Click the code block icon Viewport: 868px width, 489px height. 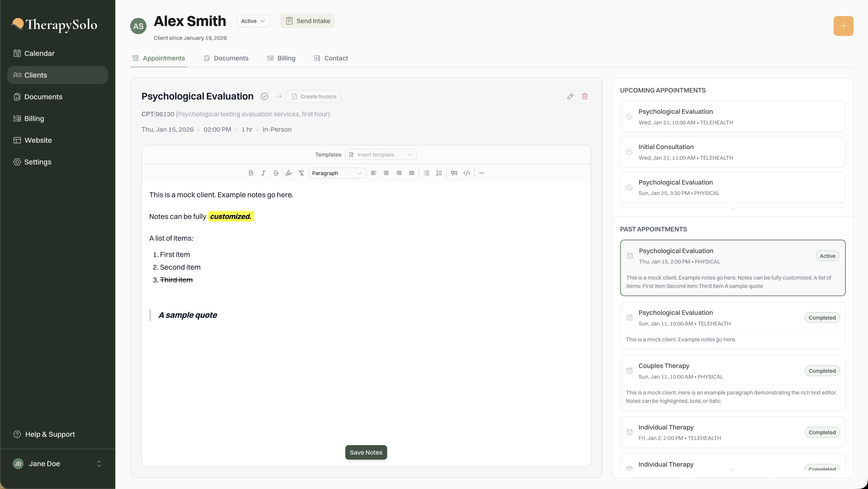click(467, 173)
